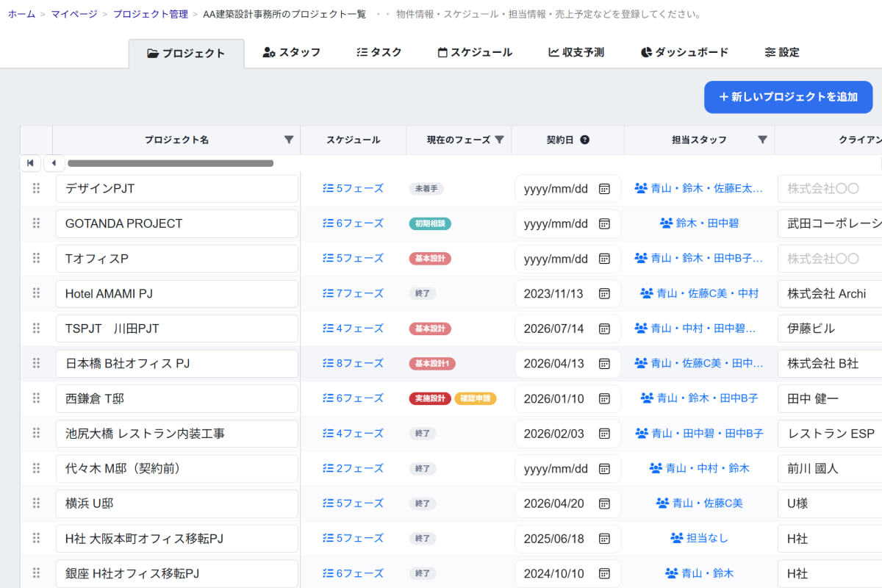This screenshot has width=882, height=588.
Task: Click calendar icon beside 2026/04/20
Action: coord(604,503)
